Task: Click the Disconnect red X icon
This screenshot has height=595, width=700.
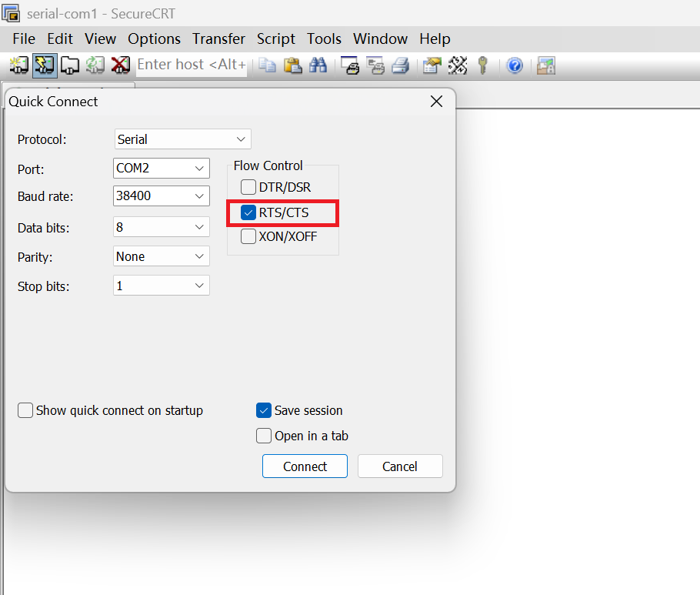Action: click(121, 65)
